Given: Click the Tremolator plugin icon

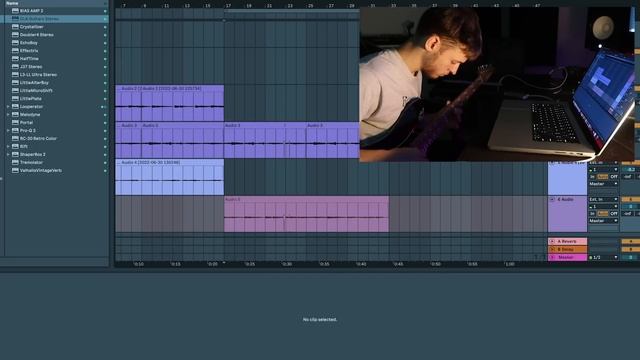Looking at the screenshot, I should coord(15,162).
